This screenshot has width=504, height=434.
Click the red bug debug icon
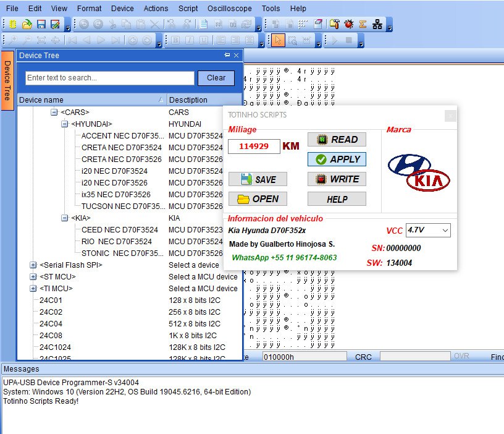point(349,25)
